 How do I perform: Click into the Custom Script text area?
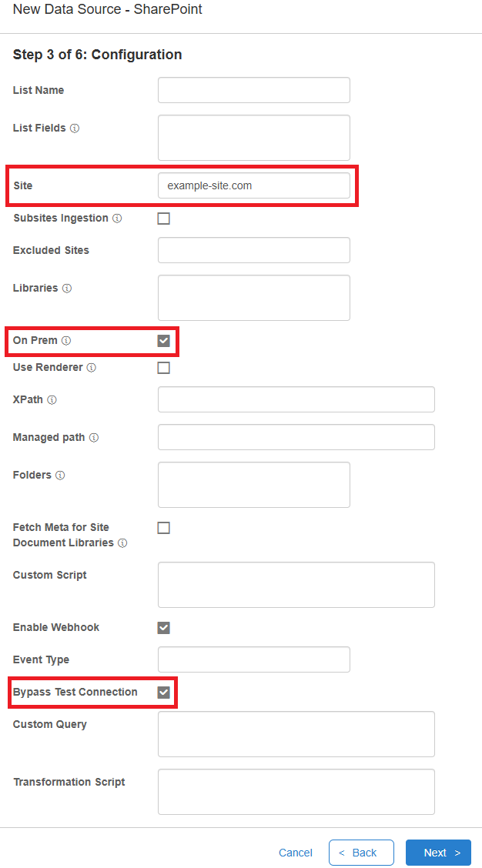[x=296, y=585]
